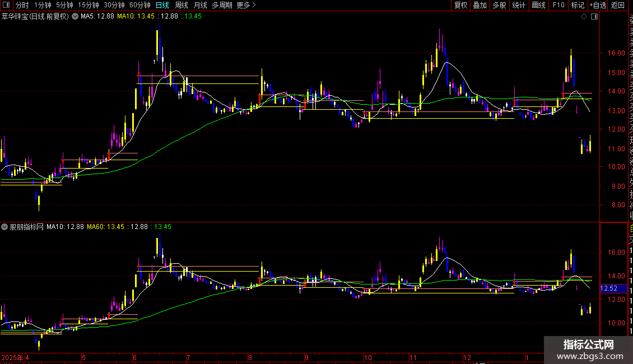Switch to 周线 weekly chart
This screenshot has height=364, width=633.
click(x=181, y=5)
